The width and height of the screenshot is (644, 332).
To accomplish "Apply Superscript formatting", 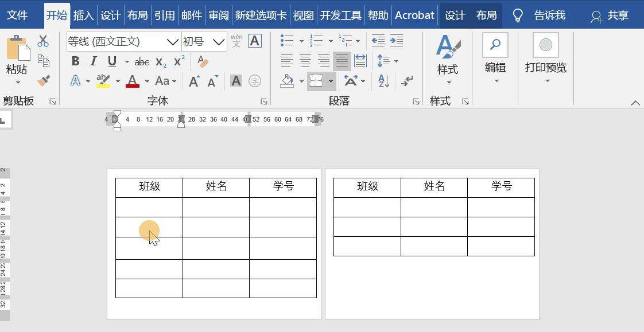I will point(179,60).
